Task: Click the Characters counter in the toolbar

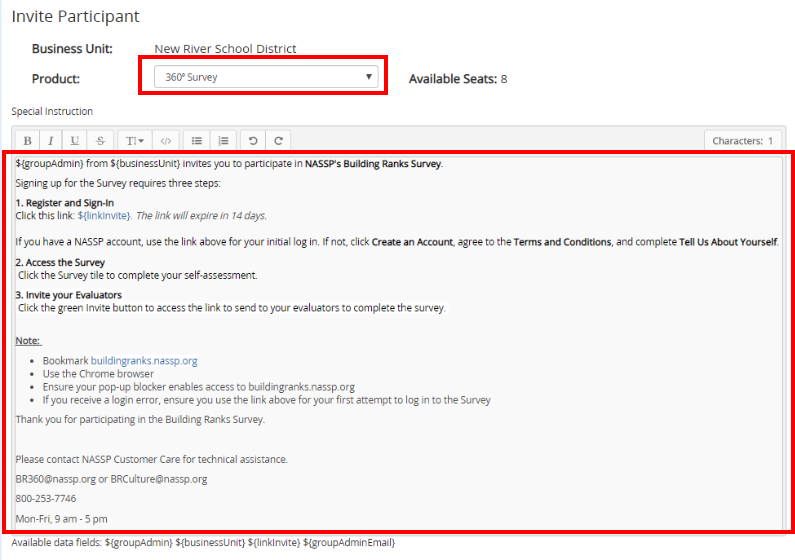Action: pyautogui.click(x=742, y=141)
